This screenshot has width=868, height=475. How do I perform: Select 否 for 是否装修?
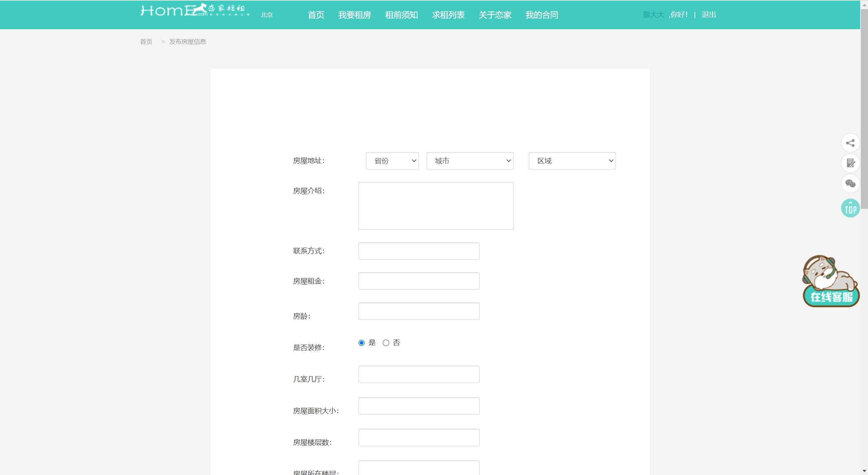click(386, 343)
